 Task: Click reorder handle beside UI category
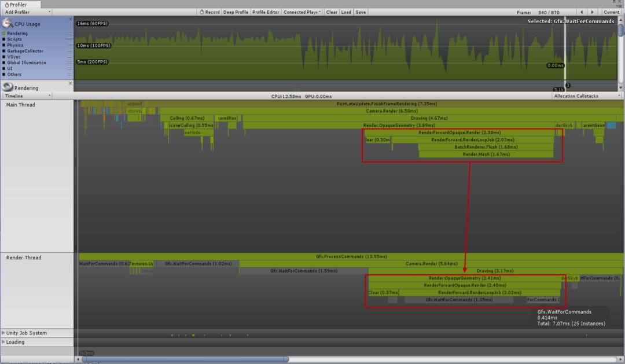click(69, 68)
